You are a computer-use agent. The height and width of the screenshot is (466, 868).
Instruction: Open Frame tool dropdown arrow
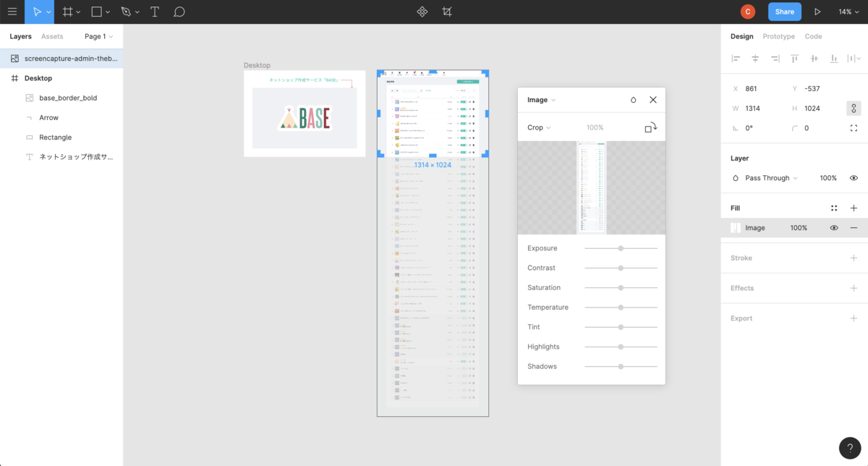click(78, 12)
